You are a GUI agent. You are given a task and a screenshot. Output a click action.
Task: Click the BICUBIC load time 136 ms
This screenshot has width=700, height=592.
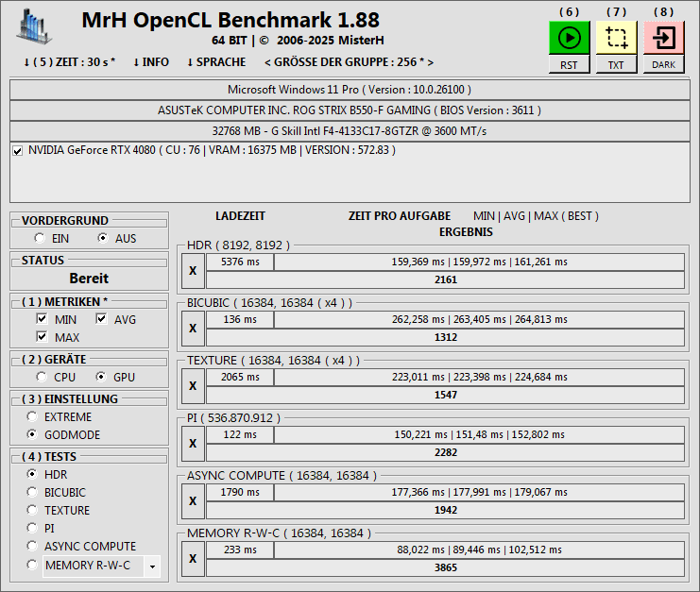pyautogui.click(x=240, y=319)
